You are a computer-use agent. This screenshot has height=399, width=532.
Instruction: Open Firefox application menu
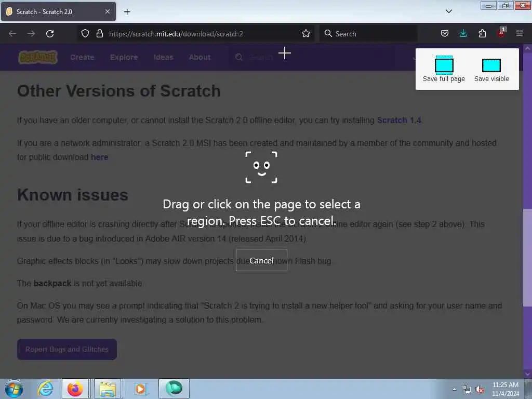click(520, 33)
